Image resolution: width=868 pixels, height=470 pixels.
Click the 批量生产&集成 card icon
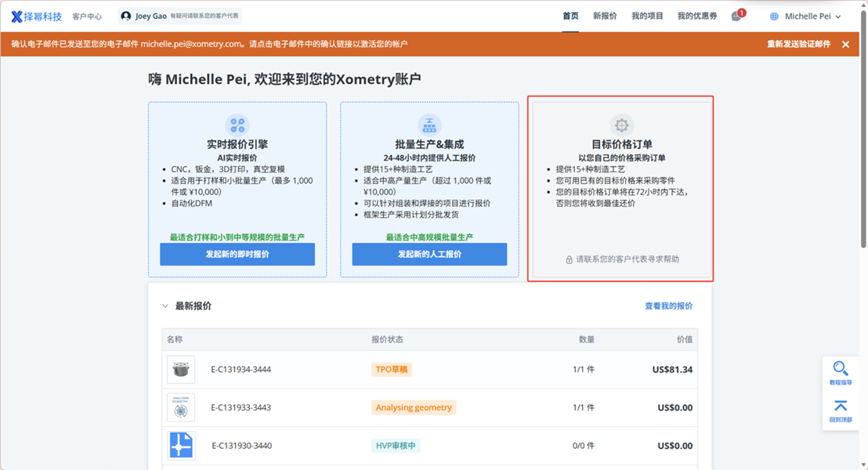[429, 125]
